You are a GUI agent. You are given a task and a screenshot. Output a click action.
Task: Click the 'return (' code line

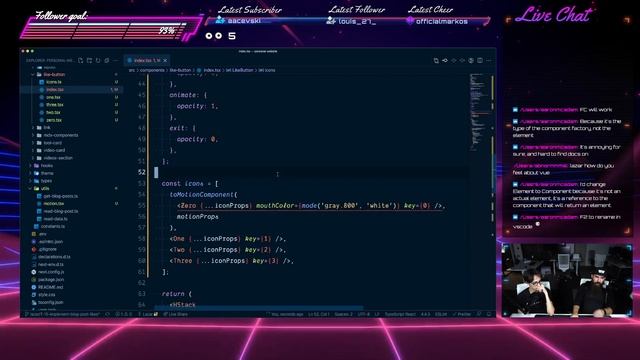point(176,294)
